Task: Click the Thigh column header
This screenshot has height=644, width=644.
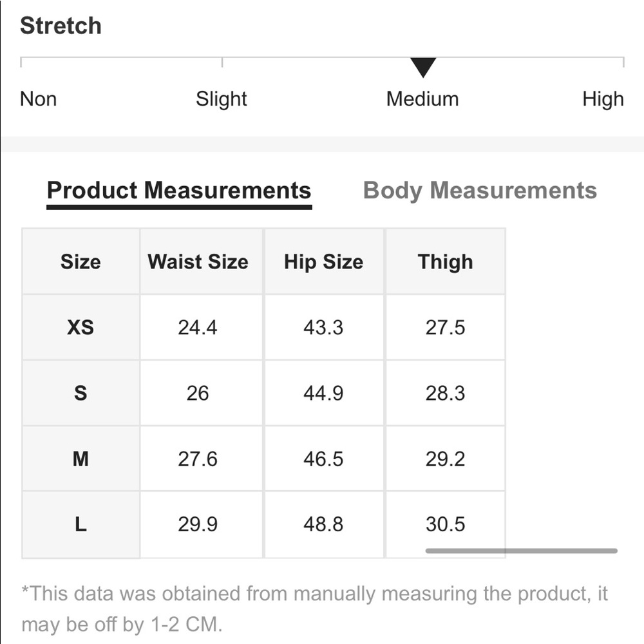Action: (445, 262)
